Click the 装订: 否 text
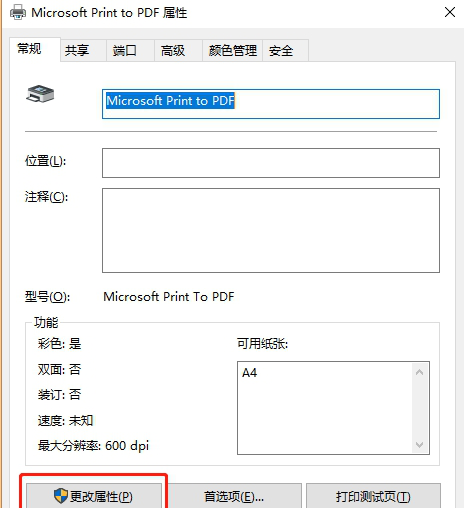Viewport: 464px width, 528px height. pyautogui.click(x=60, y=394)
